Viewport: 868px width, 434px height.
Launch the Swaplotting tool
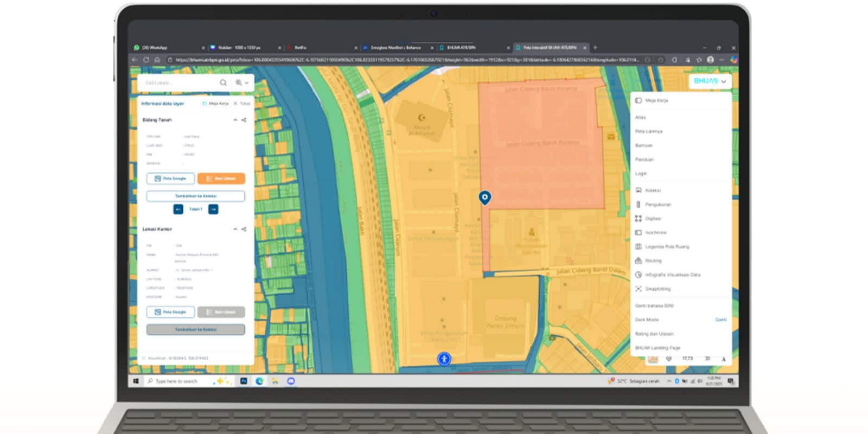(x=658, y=289)
